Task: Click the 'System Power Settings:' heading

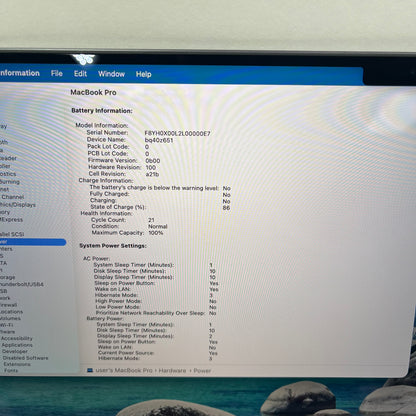Action: (113, 246)
